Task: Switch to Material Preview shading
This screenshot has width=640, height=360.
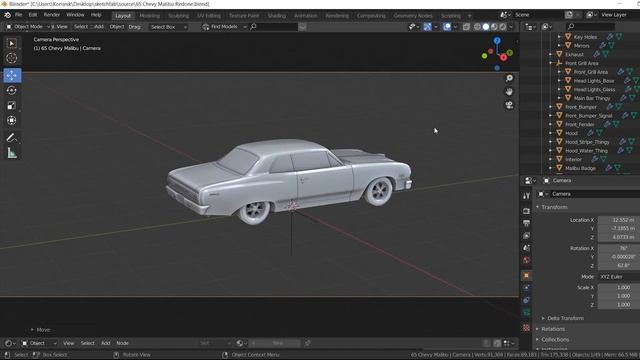Action: pyautogui.click(x=494, y=27)
